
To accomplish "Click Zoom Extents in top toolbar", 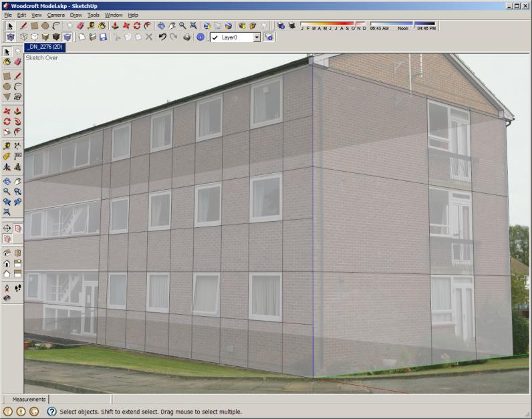I will click(x=193, y=26).
